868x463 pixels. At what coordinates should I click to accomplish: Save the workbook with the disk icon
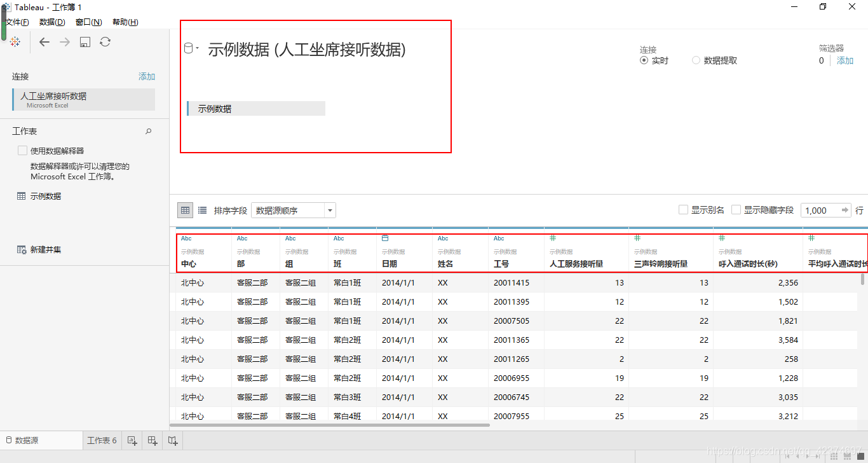pyautogui.click(x=85, y=42)
